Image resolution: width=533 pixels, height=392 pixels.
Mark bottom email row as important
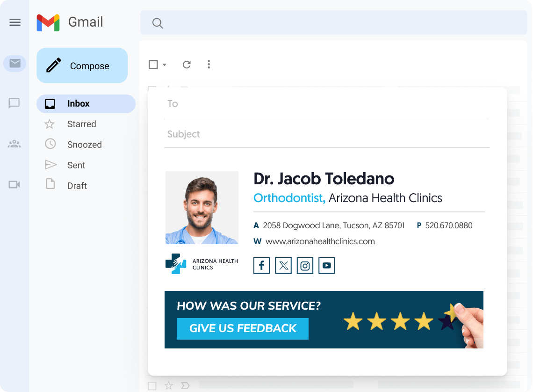(x=185, y=386)
